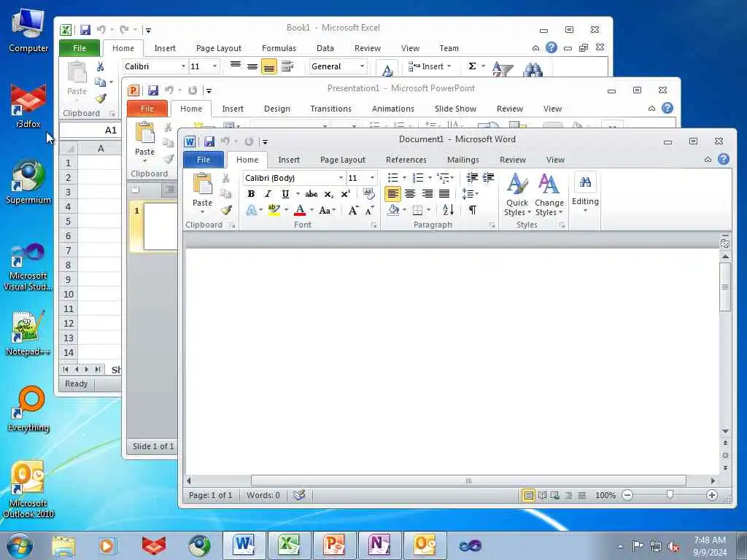Select Justify alignment in Word

(x=444, y=194)
